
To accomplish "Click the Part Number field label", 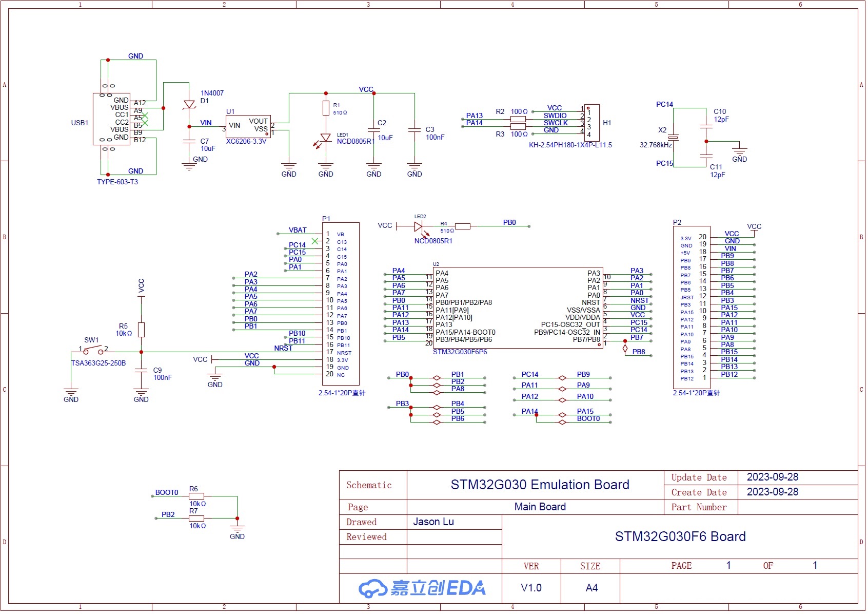I will click(699, 508).
